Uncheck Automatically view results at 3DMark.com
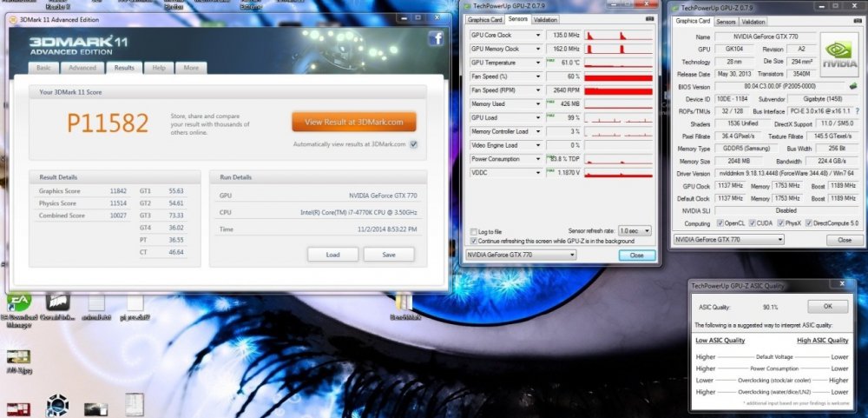This screenshot has width=868, height=418. tap(413, 144)
